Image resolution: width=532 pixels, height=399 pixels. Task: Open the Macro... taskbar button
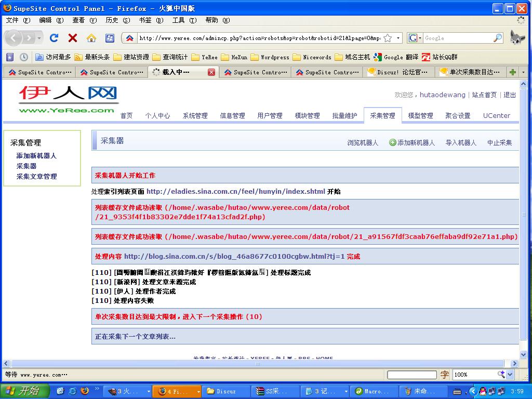pyautogui.click(x=374, y=391)
